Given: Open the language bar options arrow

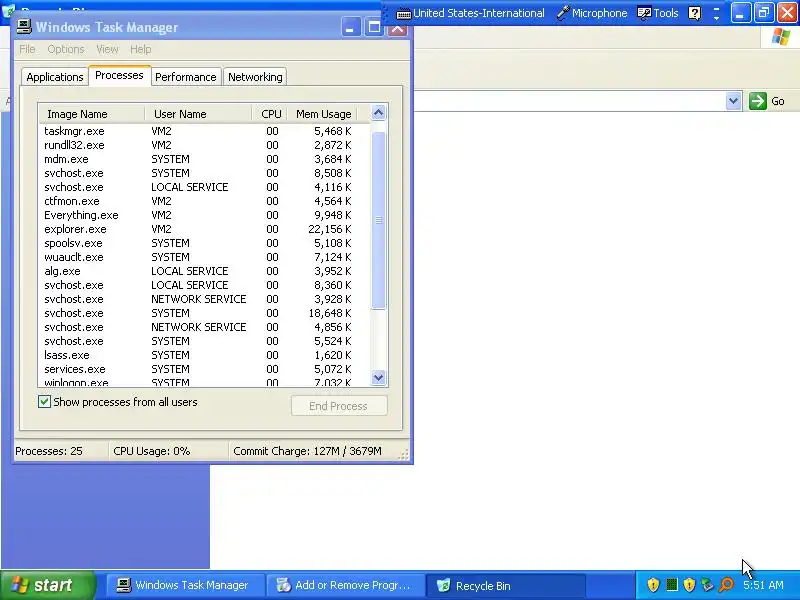Looking at the screenshot, I should tap(716, 18).
